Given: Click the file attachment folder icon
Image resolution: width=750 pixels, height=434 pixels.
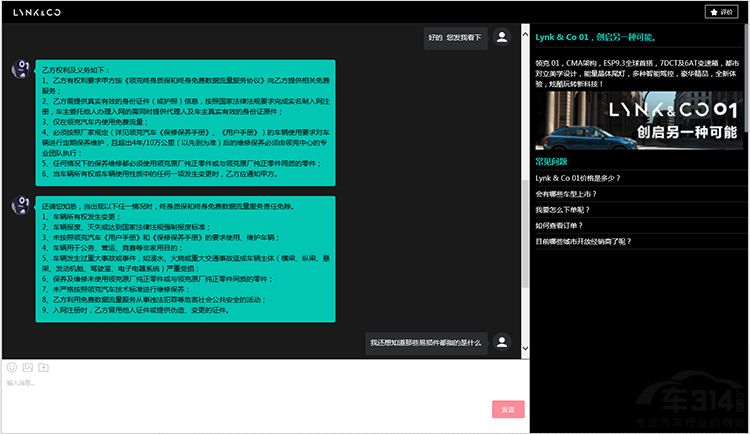Looking at the screenshot, I should tap(43, 367).
